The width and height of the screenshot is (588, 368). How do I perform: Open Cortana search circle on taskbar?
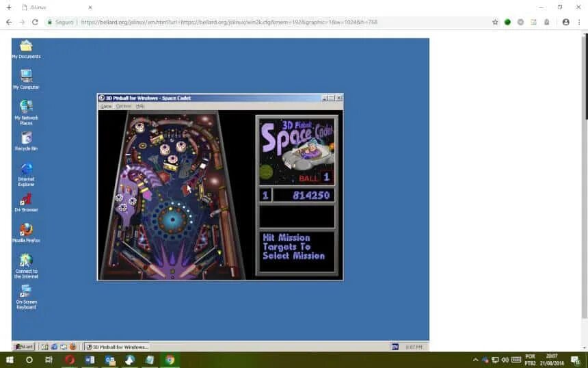point(29,360)
